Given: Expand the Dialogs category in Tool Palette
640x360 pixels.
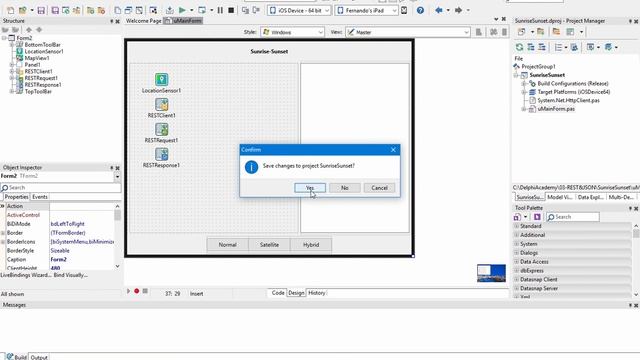Looking at the screenshot, I should pyautogui.click(x=517, y=253).
